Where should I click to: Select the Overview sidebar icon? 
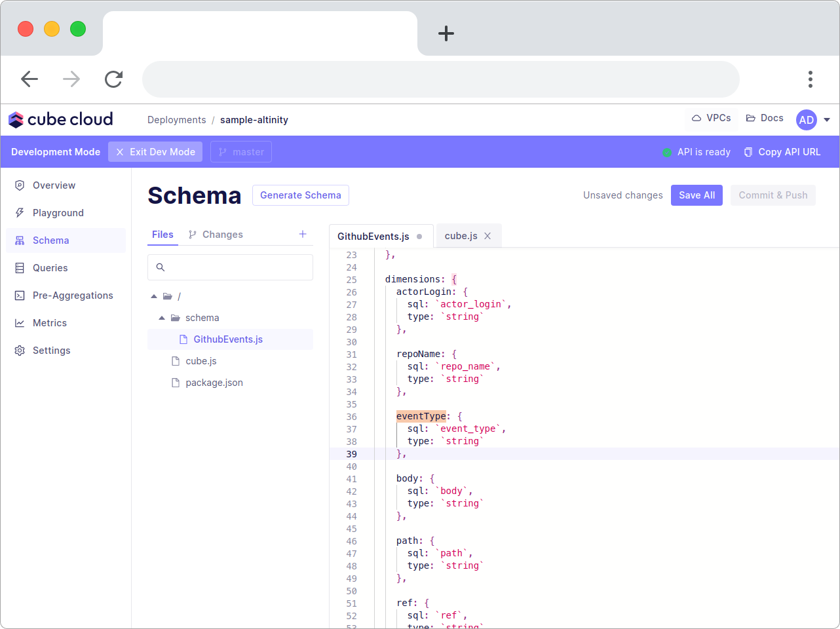20,185
